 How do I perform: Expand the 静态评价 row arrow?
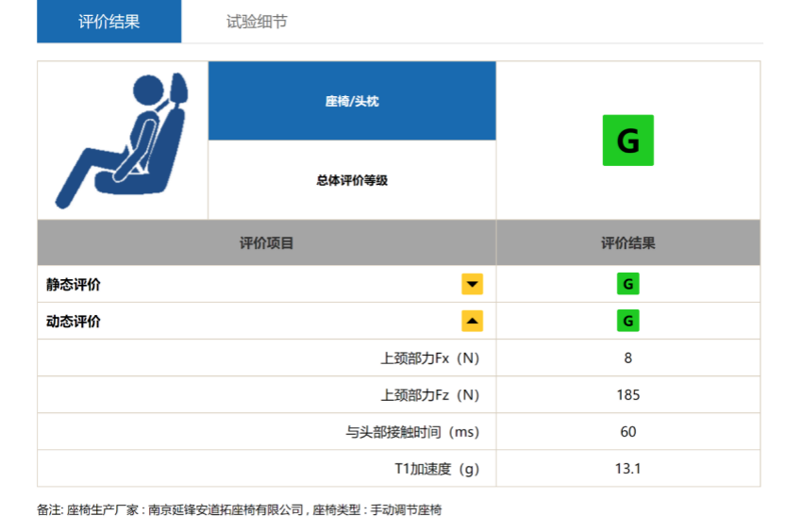coord(472,284)
